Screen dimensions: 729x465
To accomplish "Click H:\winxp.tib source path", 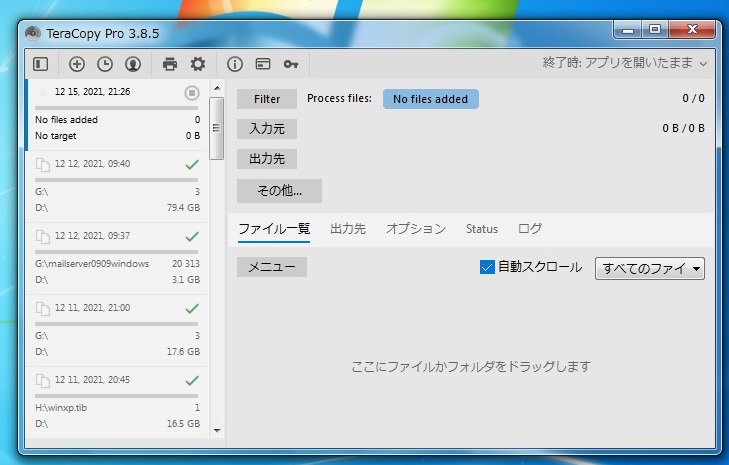I will point(61,408).
